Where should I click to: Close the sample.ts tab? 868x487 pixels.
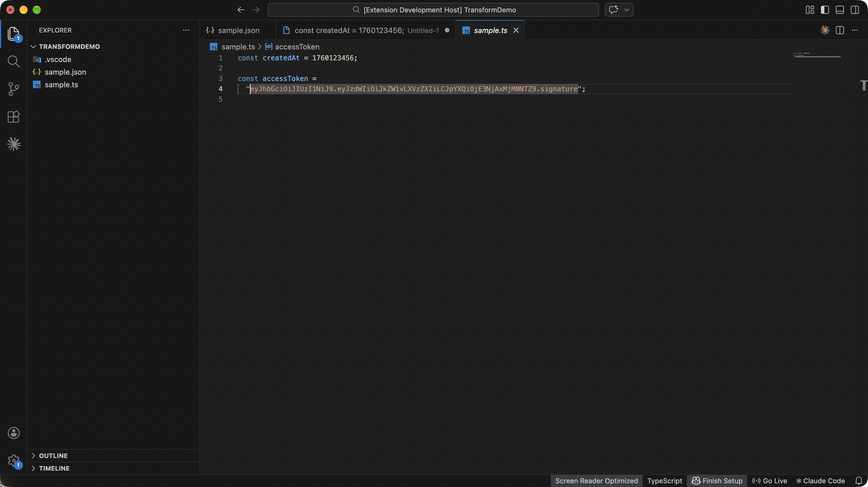tap(516, 30)
